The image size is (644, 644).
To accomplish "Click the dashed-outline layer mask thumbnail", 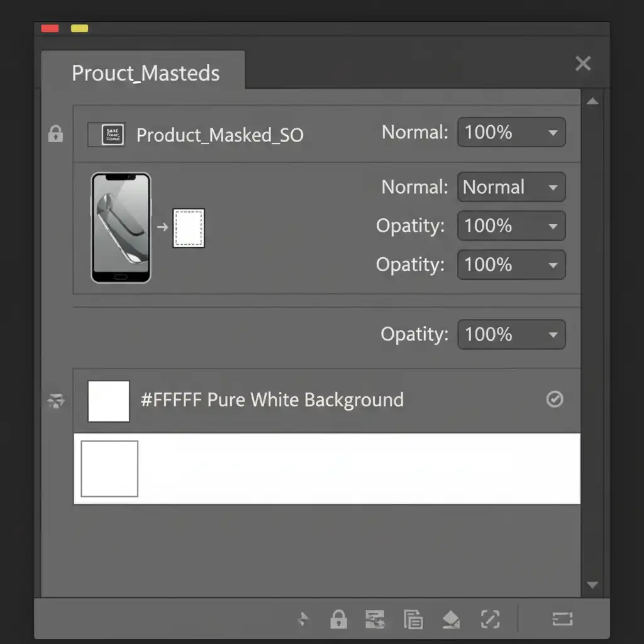I will tap(189, 228).
